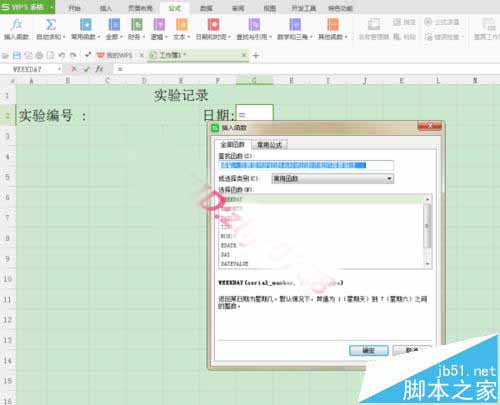The width and height of the screenshot is (500, 405).
Task: Cancel formula entry with the red X
Action: [74, 69]
